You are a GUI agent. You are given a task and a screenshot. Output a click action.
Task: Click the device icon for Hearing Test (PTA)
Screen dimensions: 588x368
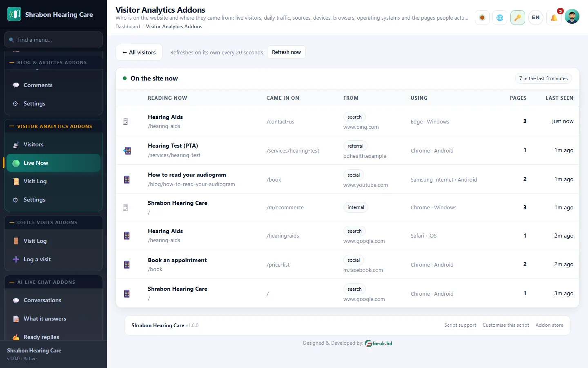[127, 150]
